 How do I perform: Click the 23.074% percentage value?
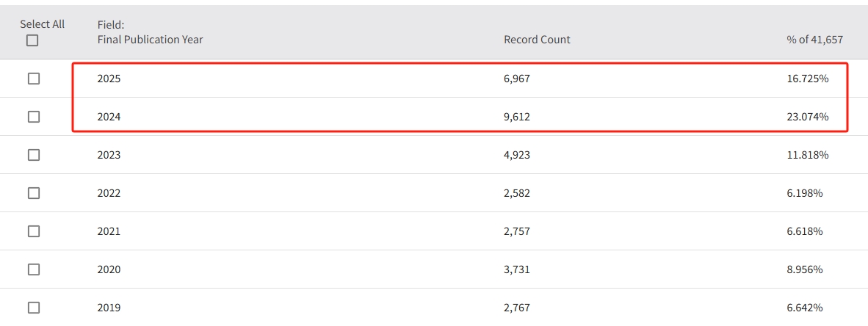click(807, 117)
